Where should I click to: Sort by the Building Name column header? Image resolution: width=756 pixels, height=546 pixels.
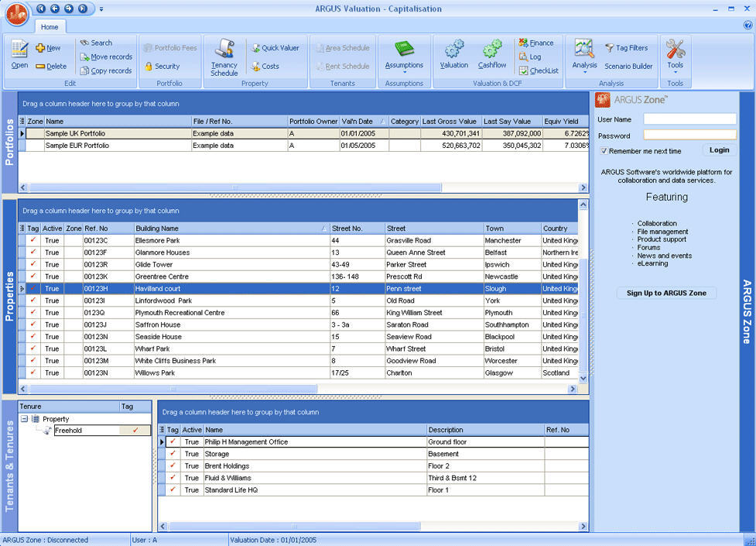[231, 228]
